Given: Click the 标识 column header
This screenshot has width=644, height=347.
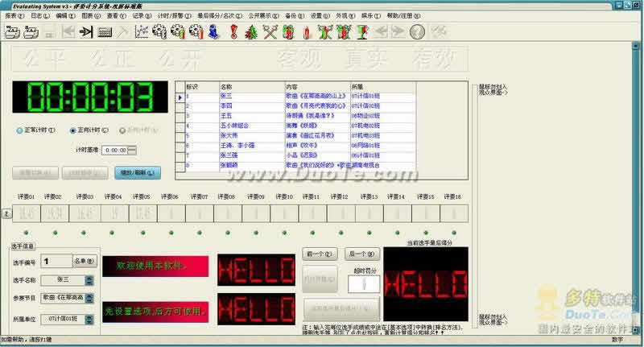Looking at the screenshot, I should 202,87.
